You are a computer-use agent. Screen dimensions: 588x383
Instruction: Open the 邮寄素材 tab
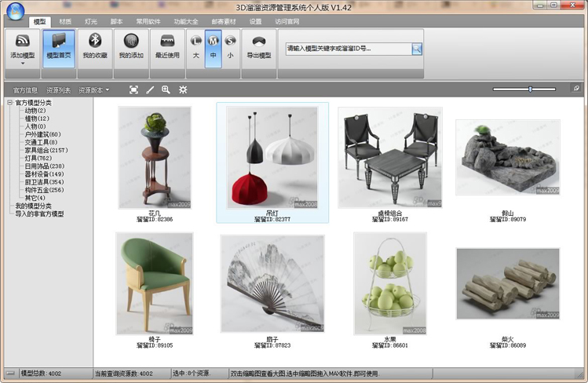224,22
